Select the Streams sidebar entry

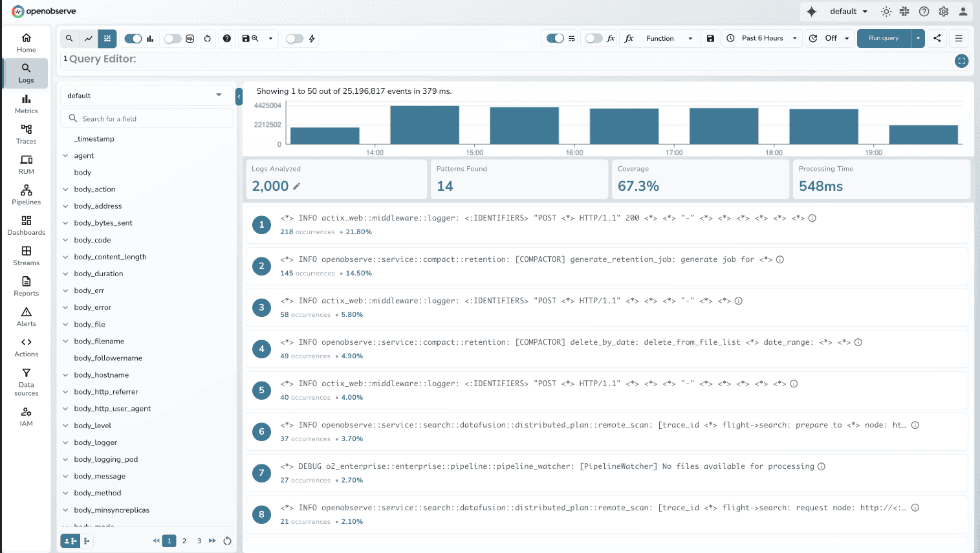[x=26, y=255]
